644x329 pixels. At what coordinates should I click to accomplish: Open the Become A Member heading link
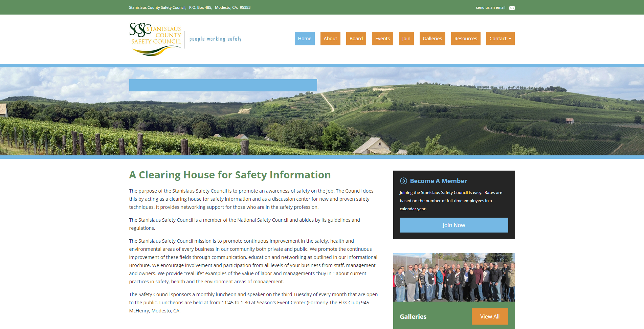click(x=438, y=181)
